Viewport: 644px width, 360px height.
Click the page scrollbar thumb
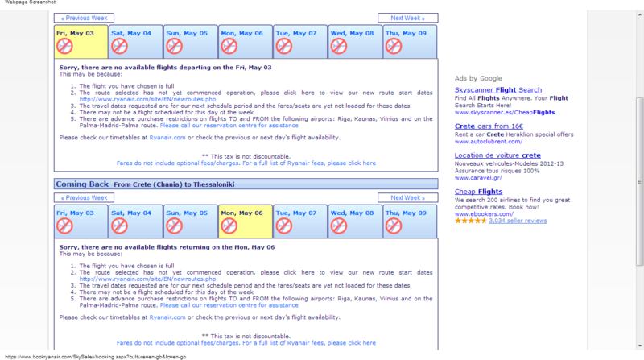(x=639, y=181)
